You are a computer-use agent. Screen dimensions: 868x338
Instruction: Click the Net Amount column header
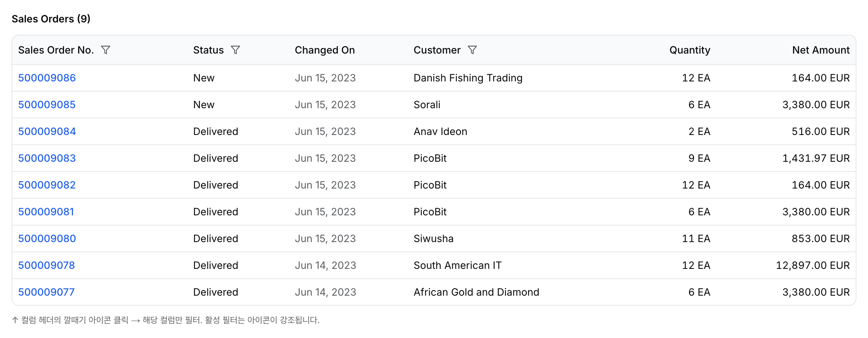point(821,50)
